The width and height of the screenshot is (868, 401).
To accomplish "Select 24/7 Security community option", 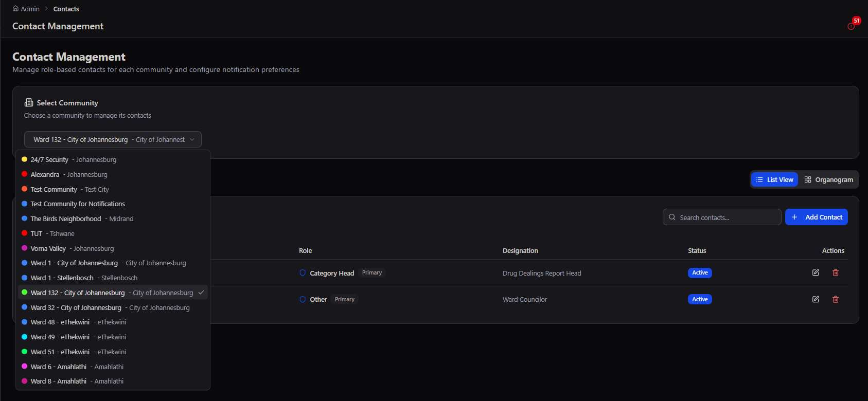I will [x=113, y=160].
